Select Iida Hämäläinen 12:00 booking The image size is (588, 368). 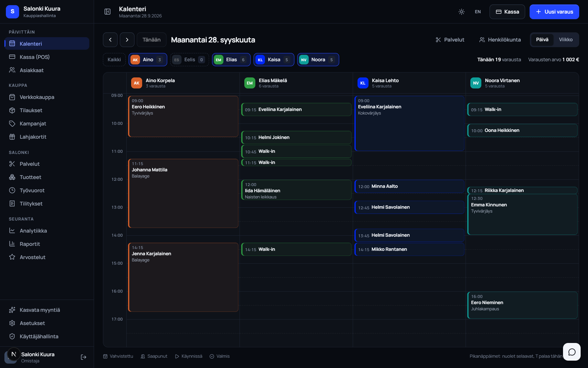pyautogui.click(x=296, y=190)
